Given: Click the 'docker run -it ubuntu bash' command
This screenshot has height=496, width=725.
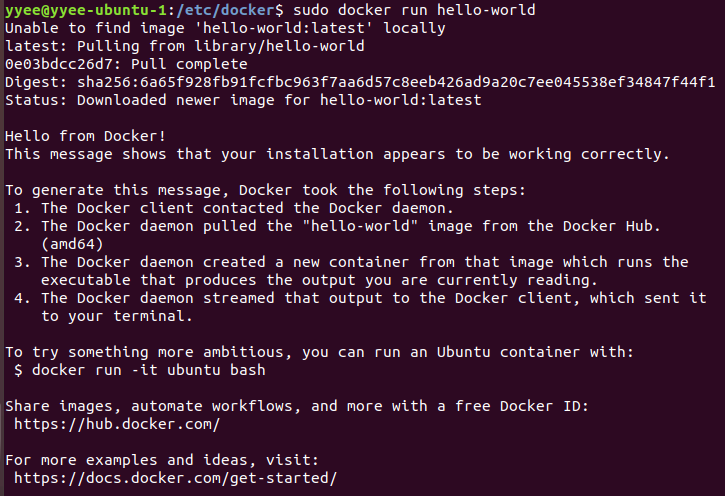Looking at the screenshot, I should pos(148,370).
